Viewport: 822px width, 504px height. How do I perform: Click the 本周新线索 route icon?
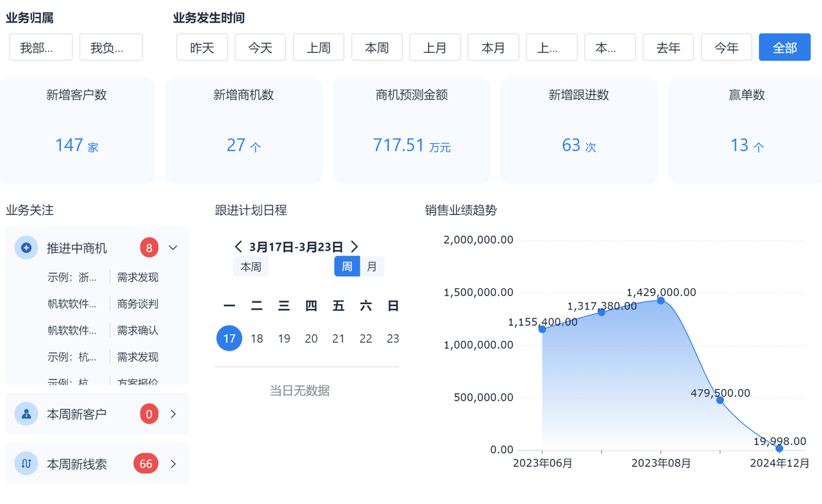pos(26,464)
